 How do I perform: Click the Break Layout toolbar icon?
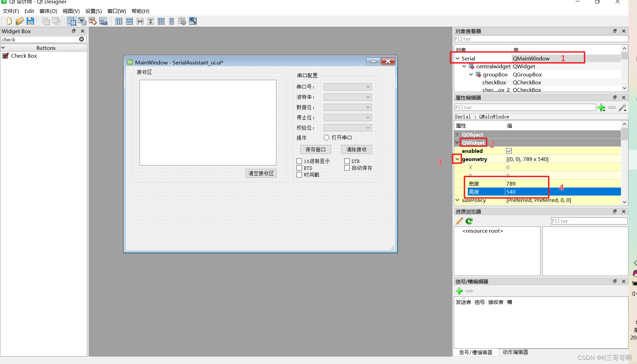[182, 21]
